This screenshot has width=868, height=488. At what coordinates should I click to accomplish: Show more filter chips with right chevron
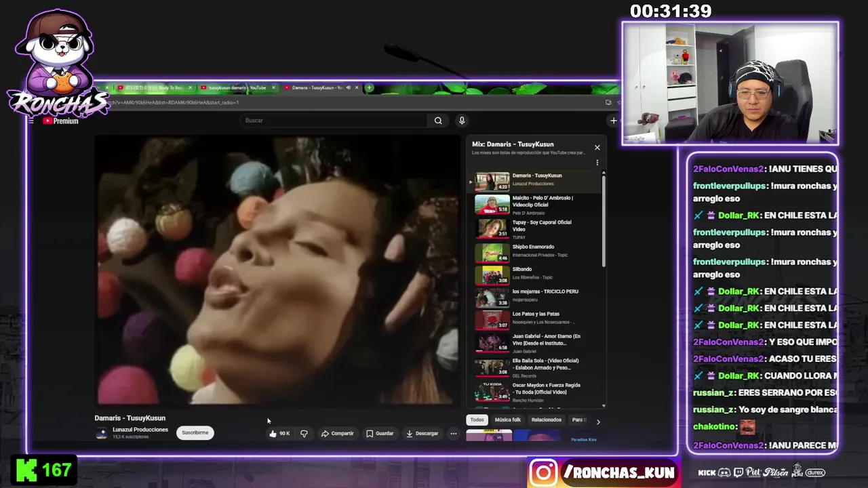(598, 421)
